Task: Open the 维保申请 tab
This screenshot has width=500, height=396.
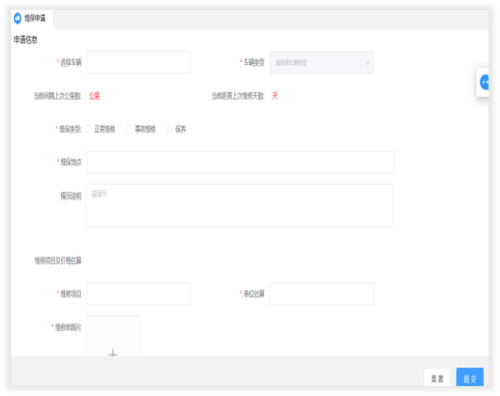Action: point(32,18)
